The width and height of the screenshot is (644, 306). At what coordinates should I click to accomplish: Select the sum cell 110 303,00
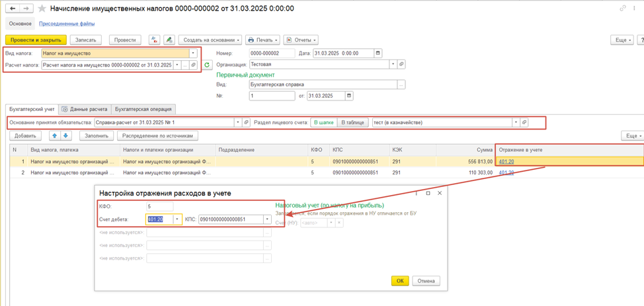(465, 173)
